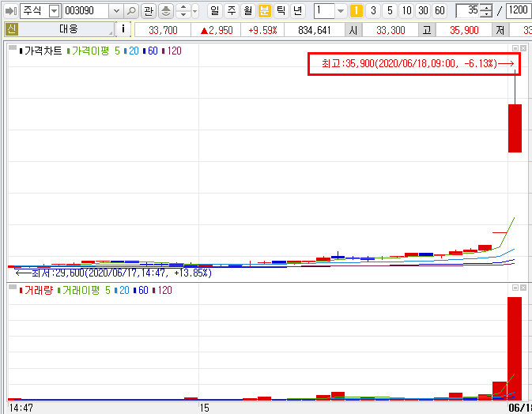The image size is (532, 414).
Task: Click the 거래이평 volume average legend label
Action: click(81, 290)
